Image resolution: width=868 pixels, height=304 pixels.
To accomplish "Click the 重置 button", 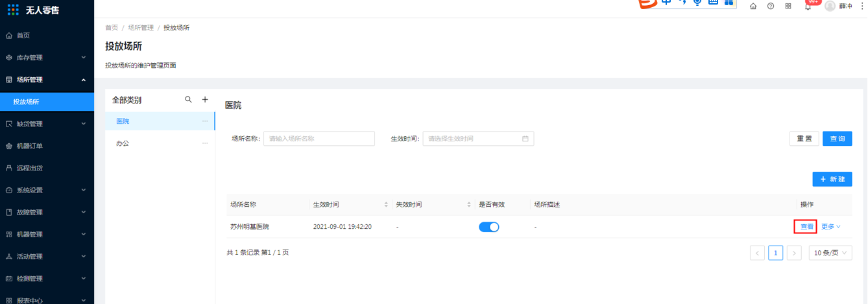I will 804,139.
